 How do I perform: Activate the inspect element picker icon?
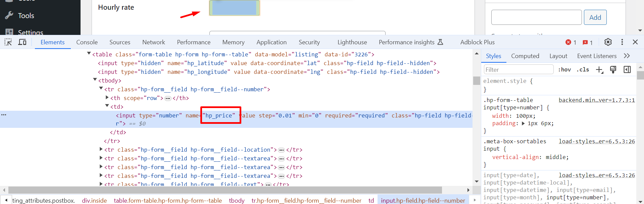(x=8, y=42)
